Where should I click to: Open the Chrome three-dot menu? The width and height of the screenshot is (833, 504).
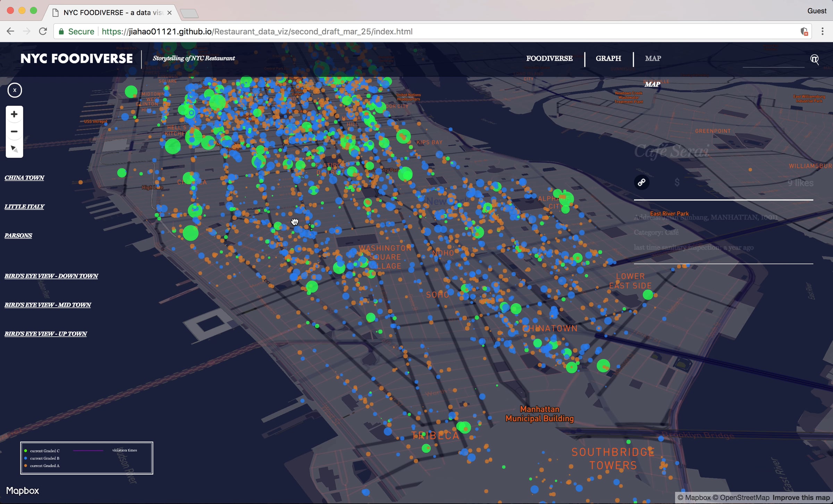[x=822, y=31]
